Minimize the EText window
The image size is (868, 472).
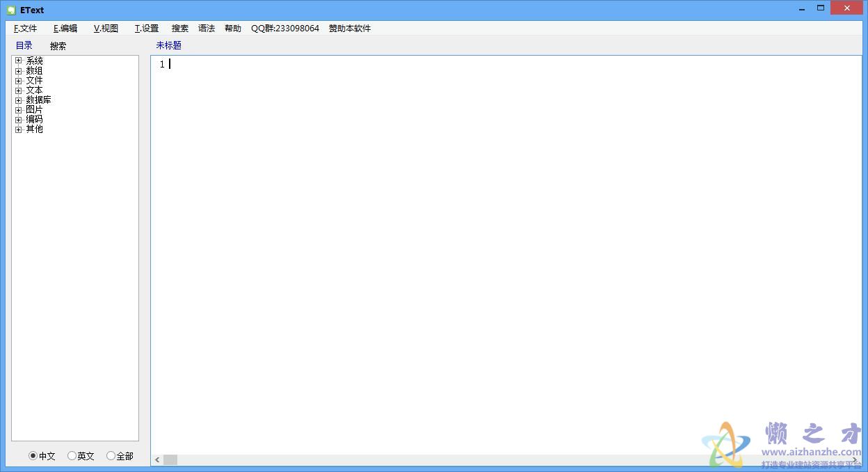click(x=802, y=8)
